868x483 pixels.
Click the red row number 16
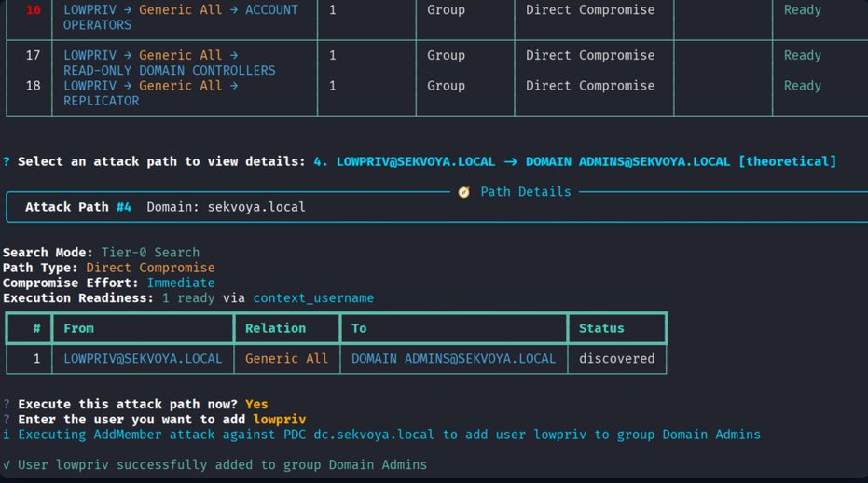pyautogui.click(x=33, y=9)
